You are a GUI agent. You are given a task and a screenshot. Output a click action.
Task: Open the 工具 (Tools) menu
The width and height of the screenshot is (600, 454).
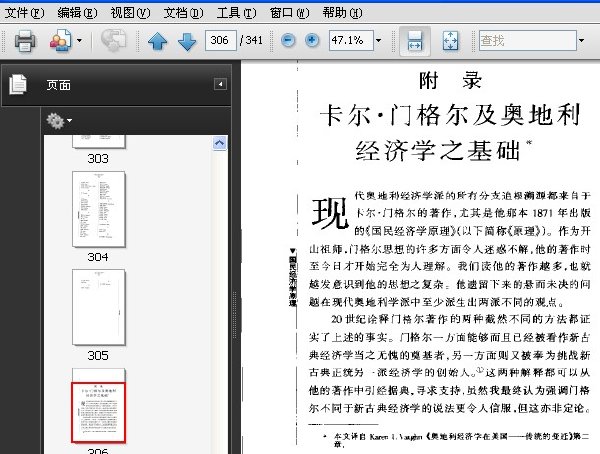click(236, 12)
